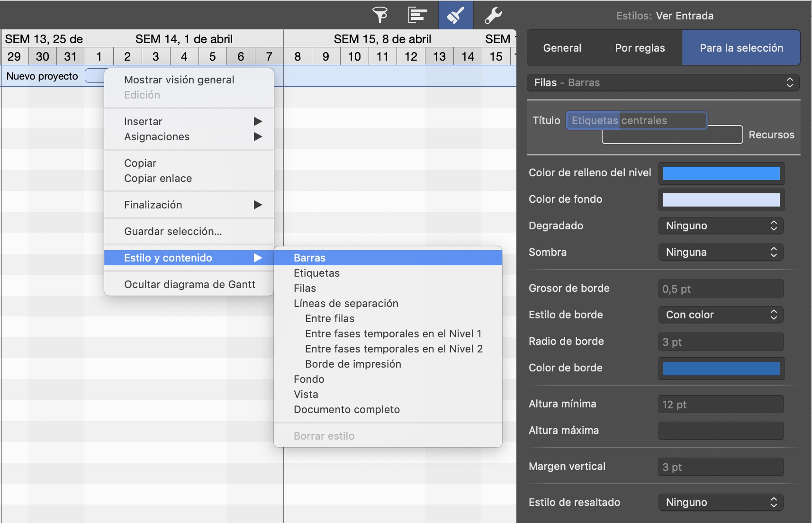Select the Etiquetas centrales title box
Viewport: 812px width, 523px height.
coord(636,120)
